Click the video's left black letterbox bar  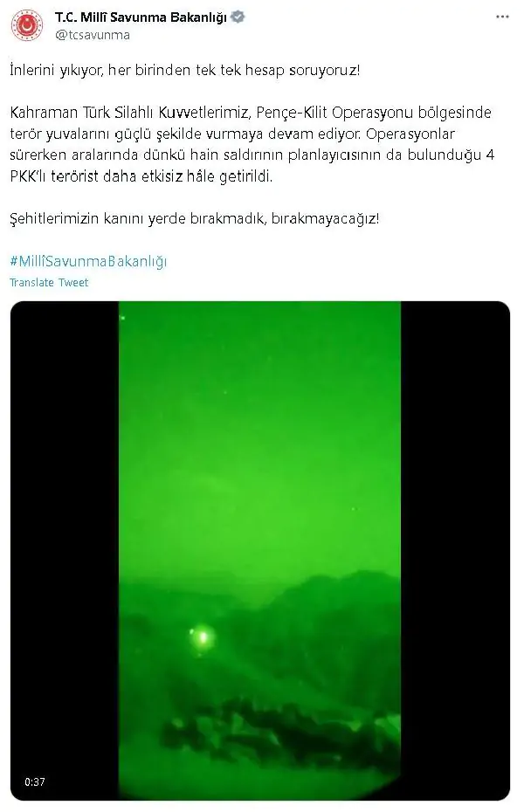coord(65,550)
